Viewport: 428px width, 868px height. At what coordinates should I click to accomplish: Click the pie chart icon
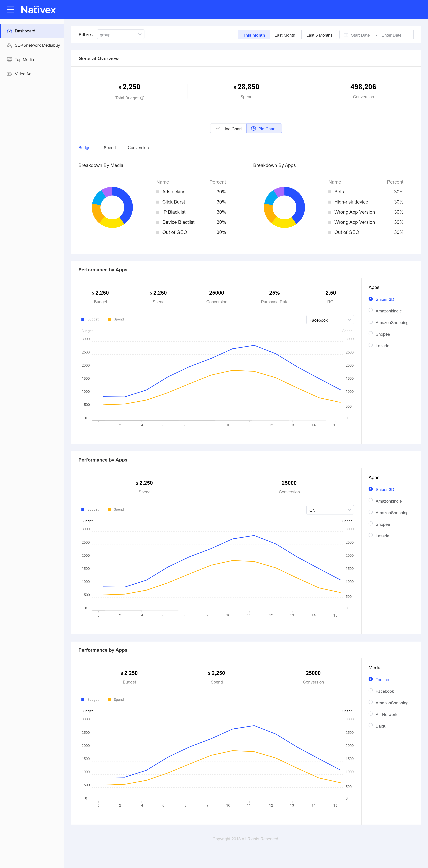click(x=253, y=128)
